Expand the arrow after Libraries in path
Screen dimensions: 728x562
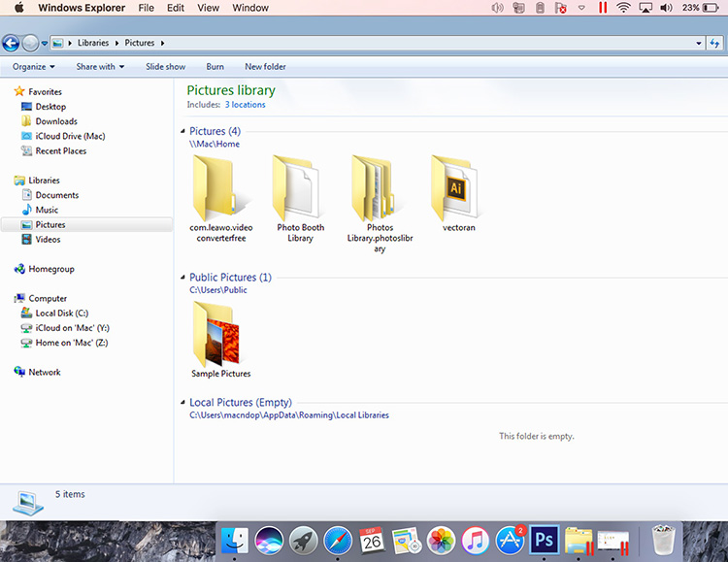(x=116, y=44)
